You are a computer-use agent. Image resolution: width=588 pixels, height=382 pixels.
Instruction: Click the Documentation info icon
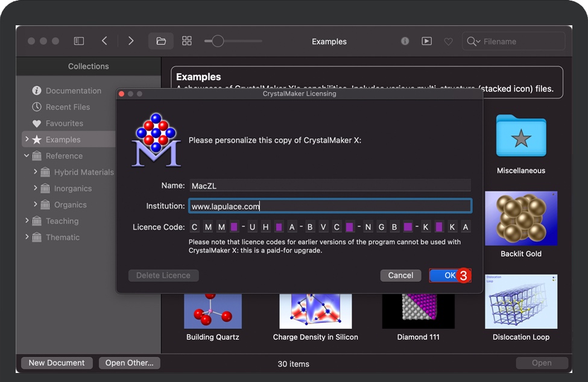(x=37, y=90)
